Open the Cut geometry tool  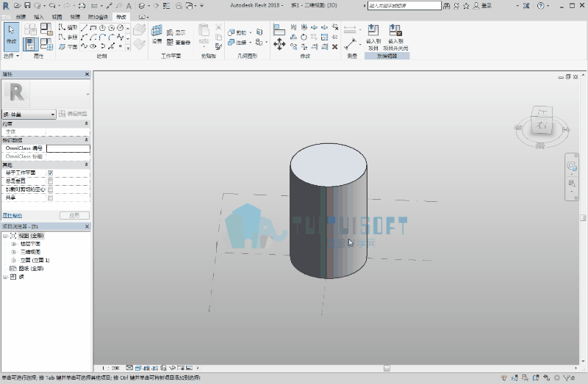point(237,32)
